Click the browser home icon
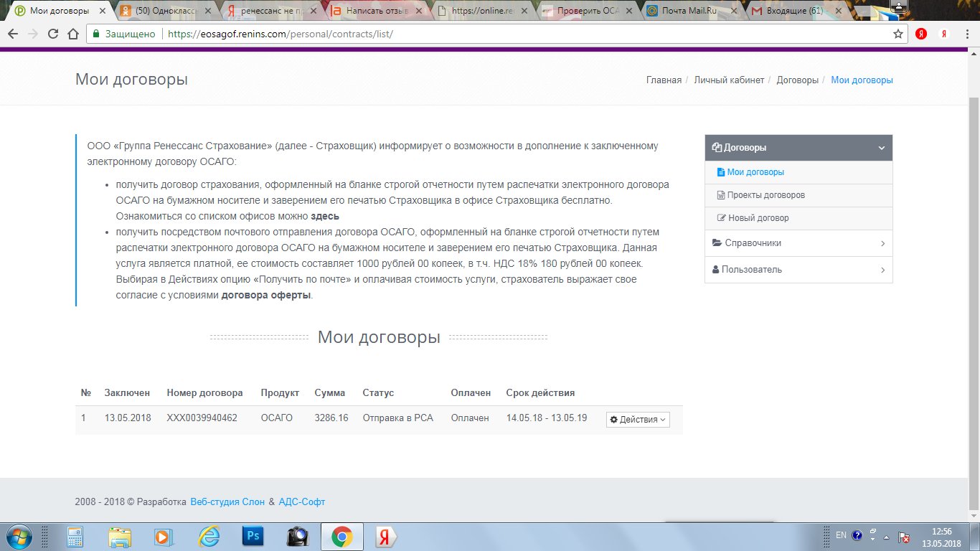 [72, 34]
